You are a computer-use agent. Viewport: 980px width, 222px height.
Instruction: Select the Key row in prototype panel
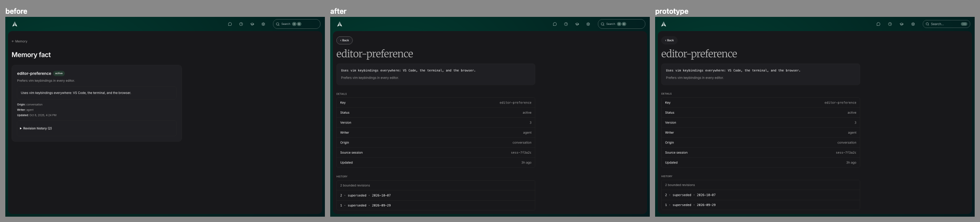pyautogui.click(x=761, y=103)
